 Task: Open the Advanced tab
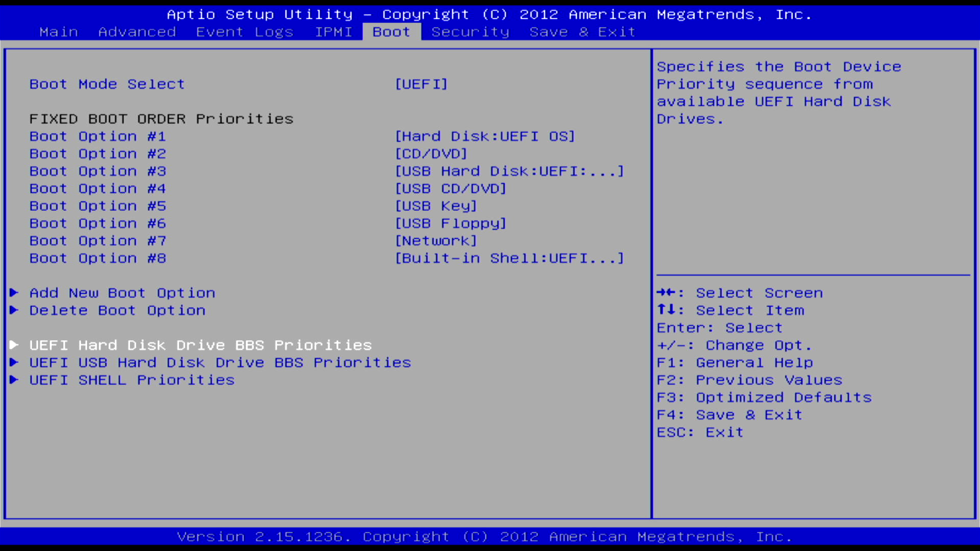[x=137, y=32]
